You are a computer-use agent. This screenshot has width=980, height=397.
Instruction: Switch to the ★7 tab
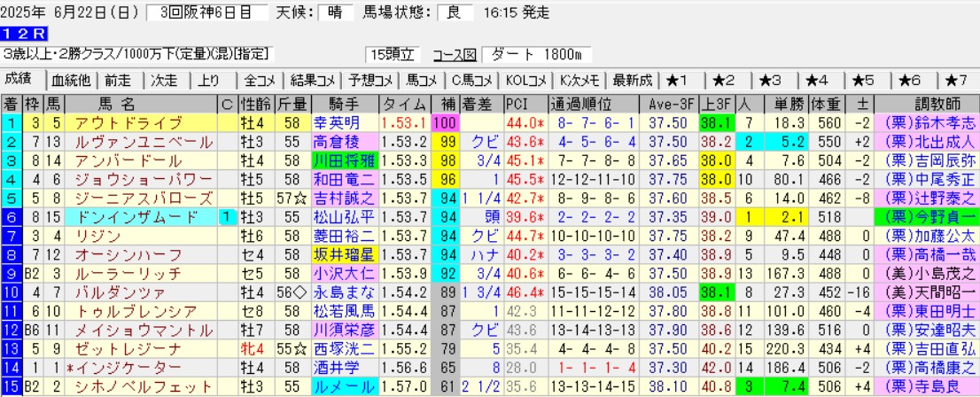tap(955, 80)
